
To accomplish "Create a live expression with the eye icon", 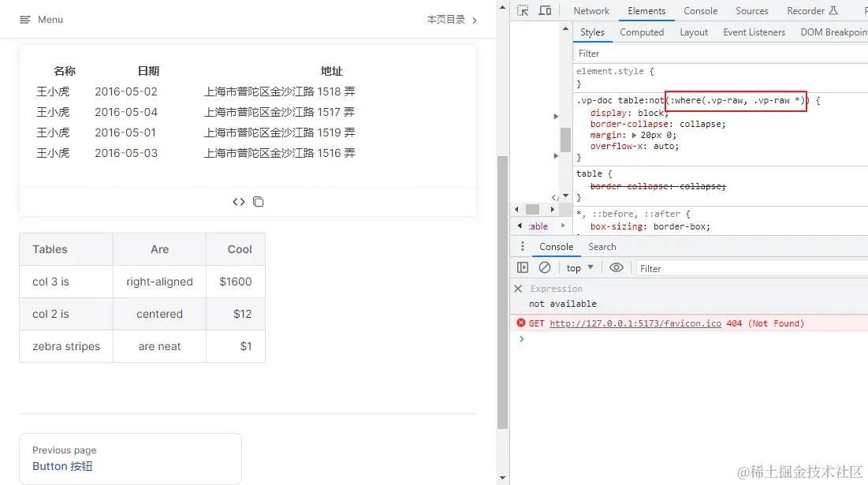I will (617, 268).
